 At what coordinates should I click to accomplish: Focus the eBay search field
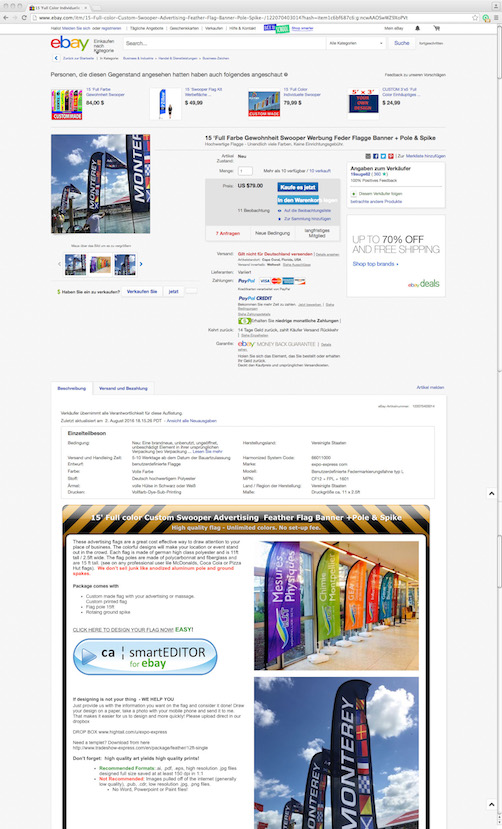coord(225,43)
